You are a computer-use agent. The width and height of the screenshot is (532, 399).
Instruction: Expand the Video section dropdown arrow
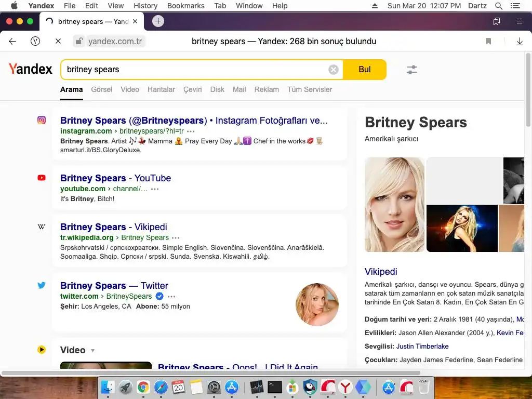(x=92, y=351)
